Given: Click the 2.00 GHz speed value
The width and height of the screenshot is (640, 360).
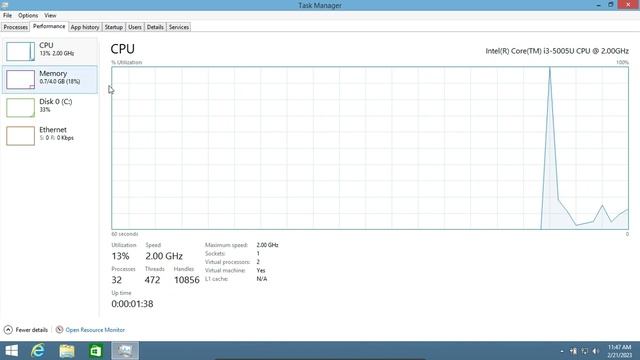Looking at the screenshot, I should (x=164, y=256).
